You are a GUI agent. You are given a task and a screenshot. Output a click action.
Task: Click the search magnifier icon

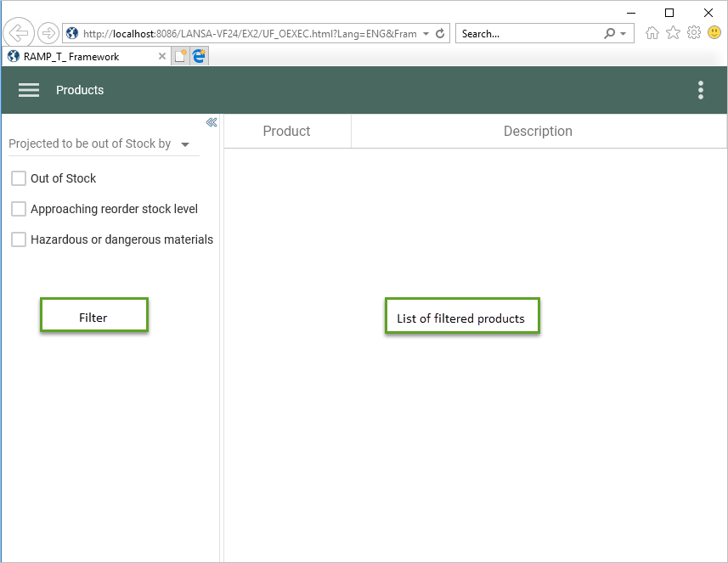(610, 33)
